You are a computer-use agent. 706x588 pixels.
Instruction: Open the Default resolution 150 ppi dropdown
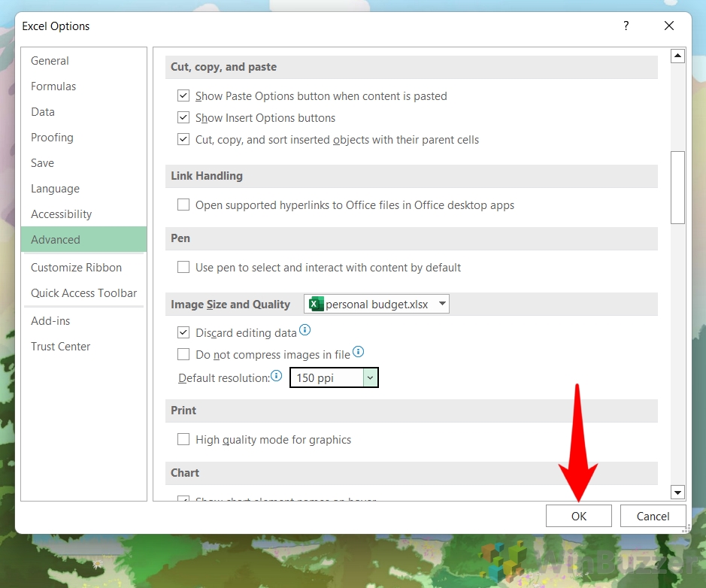(334, 377)
